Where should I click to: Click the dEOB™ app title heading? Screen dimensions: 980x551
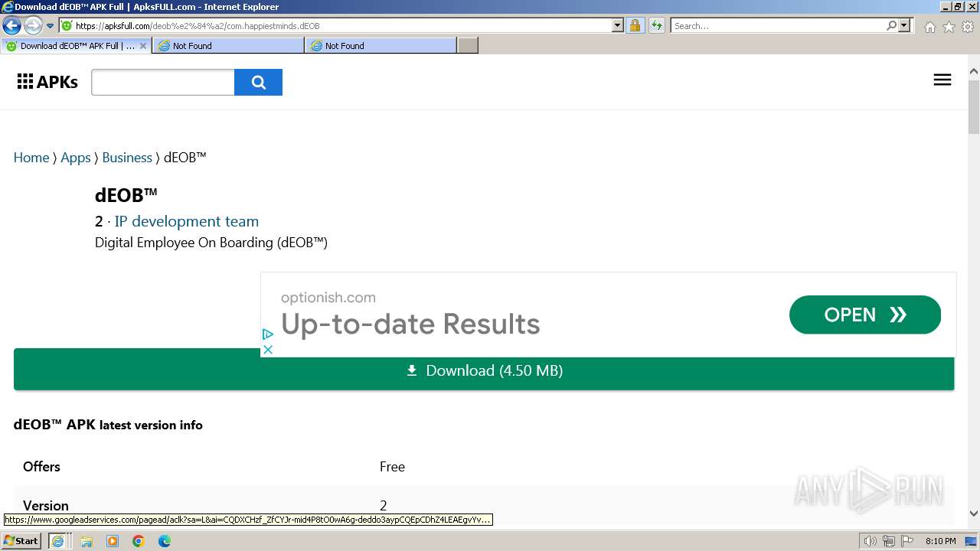point(126,195)
